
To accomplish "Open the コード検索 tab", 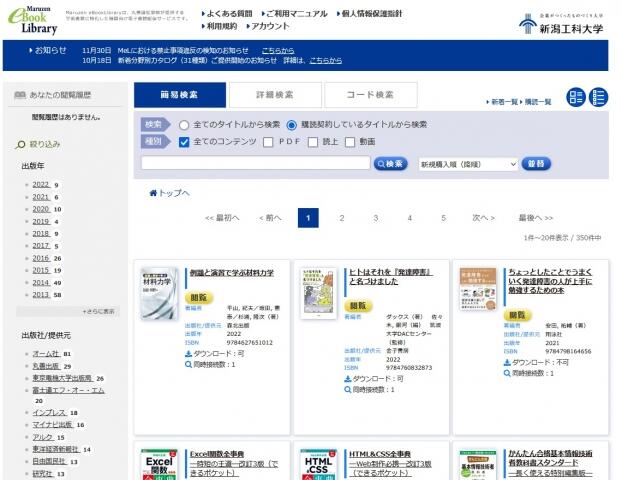I will pyautogui.click(x=369, y=95).
